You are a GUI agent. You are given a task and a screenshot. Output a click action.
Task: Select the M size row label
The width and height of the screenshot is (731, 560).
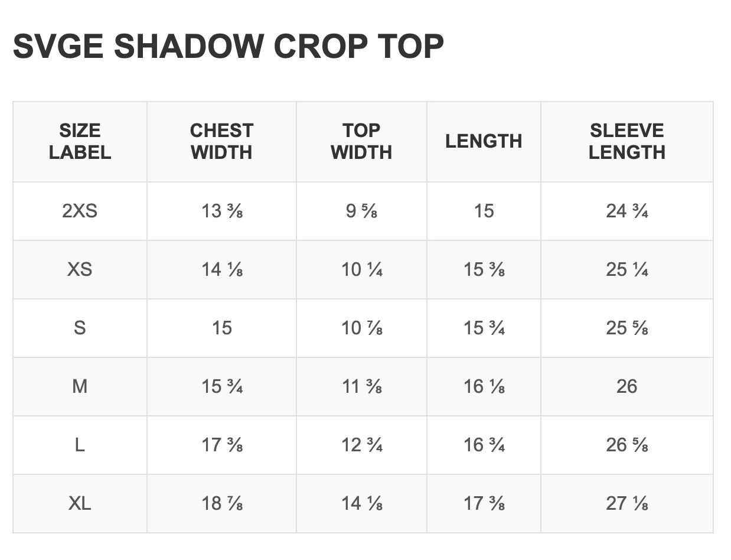80,386
